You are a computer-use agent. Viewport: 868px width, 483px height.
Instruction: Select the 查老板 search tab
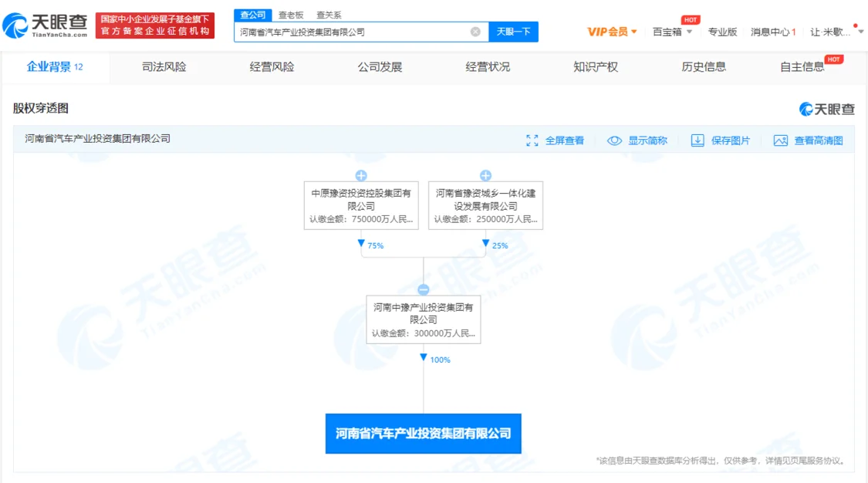tap(291, 15)
